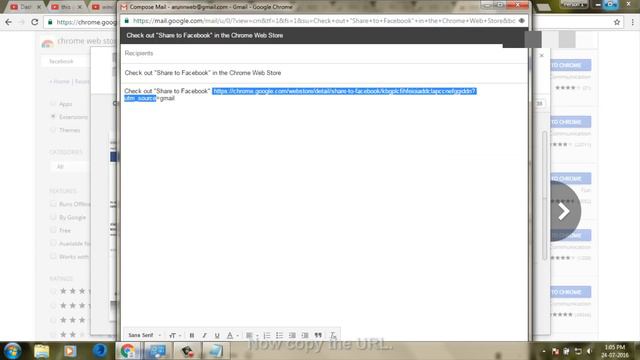This screenshot has height=360, width=640.
Task: Insert a numbered list
Action: point(267,336)
